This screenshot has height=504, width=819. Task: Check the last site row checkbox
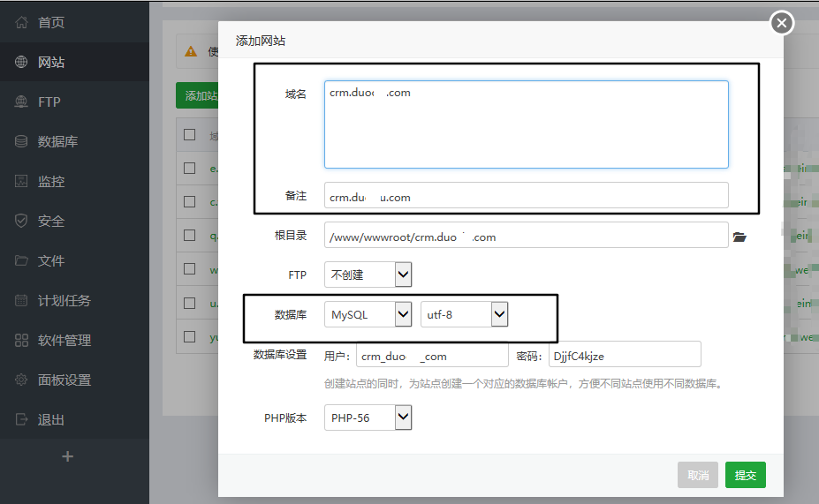(190, 336)
